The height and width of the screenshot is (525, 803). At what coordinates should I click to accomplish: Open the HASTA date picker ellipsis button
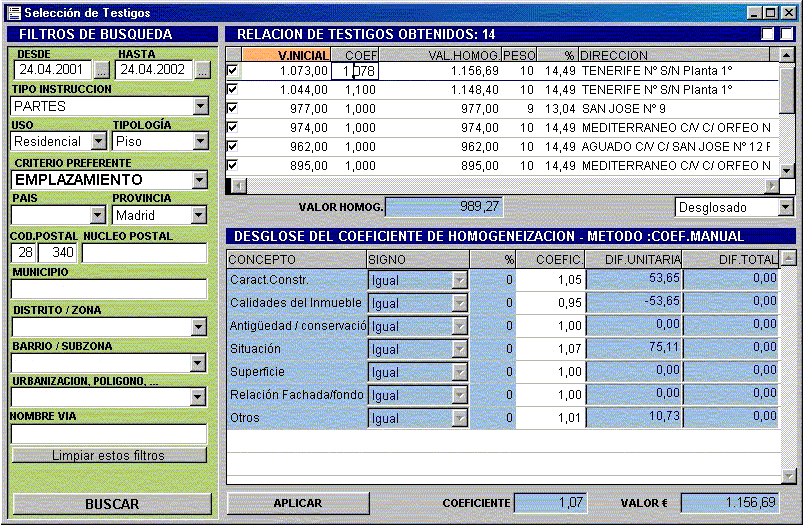coord(203,70)
